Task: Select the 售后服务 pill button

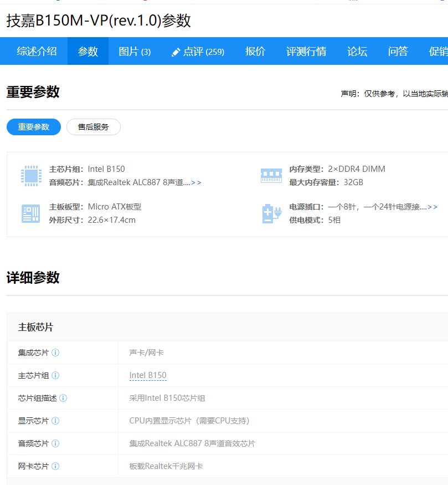Action: (x=93, y=127)
